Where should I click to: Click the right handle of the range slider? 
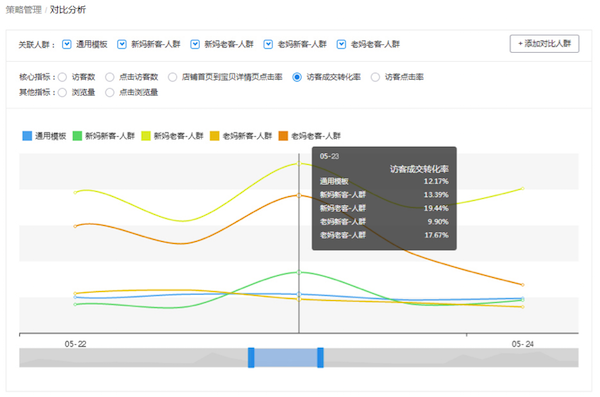(x=320, y=358)
